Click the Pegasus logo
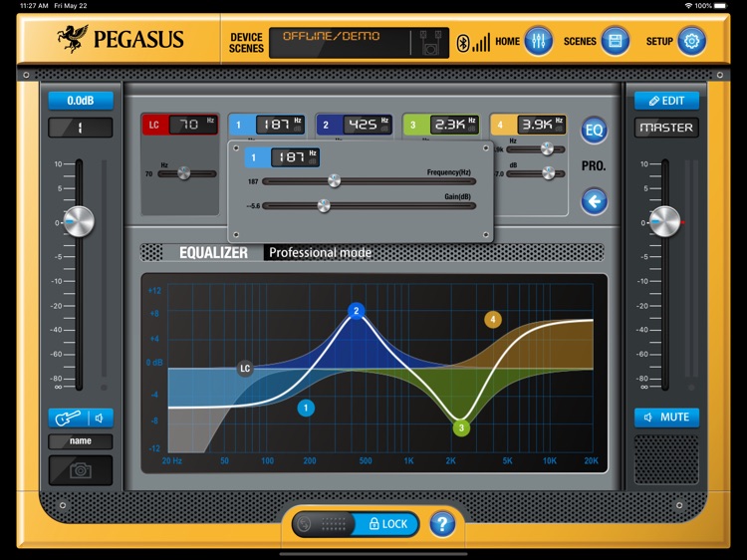Screen dimensions: 747x560 121,39
